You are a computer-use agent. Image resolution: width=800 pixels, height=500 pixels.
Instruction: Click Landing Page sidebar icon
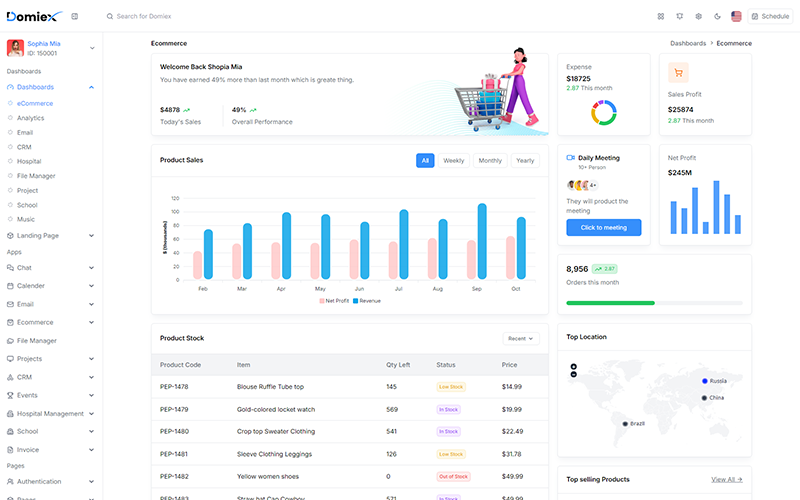coord(10,236)
